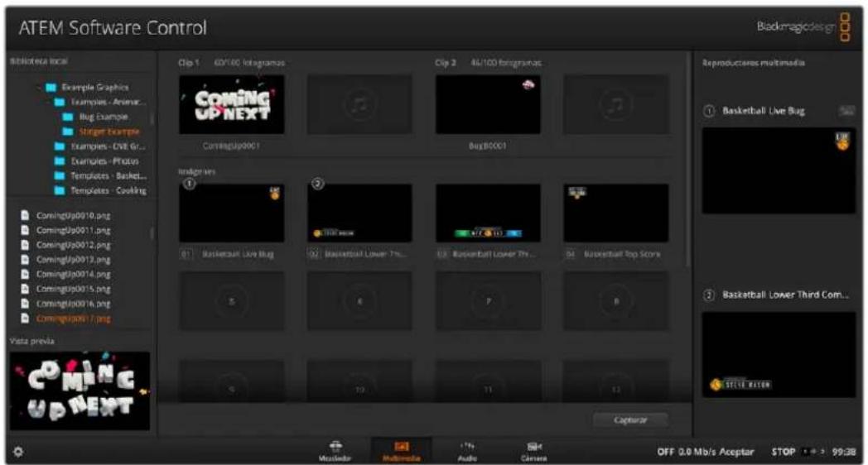Select still 01 Basketball Live Bug

click(231, 213)
